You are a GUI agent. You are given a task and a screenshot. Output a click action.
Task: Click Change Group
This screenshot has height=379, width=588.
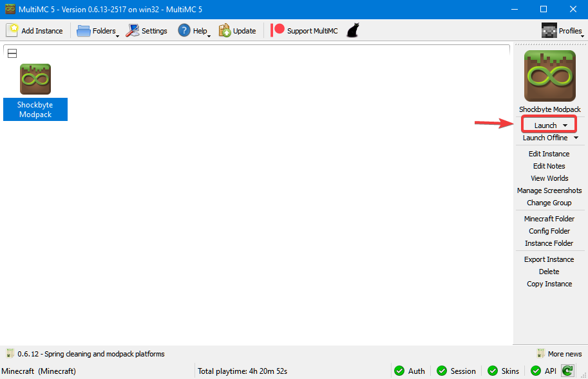(549, 203)
